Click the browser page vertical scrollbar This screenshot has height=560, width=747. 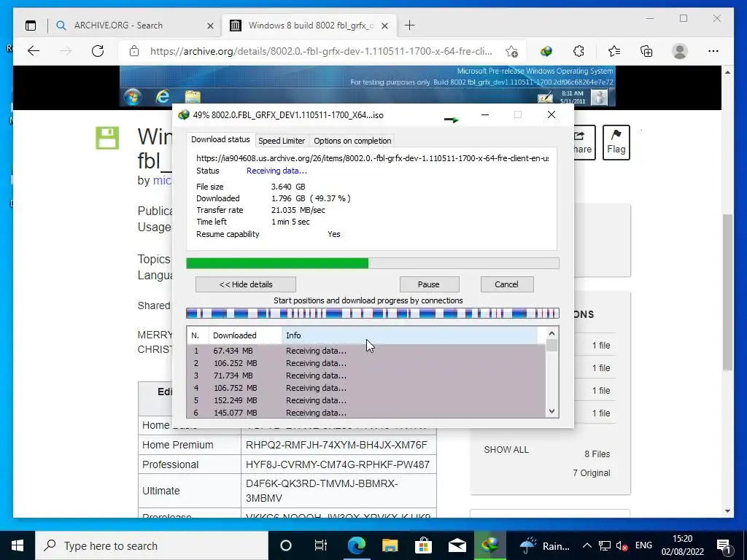coord(727,292)
